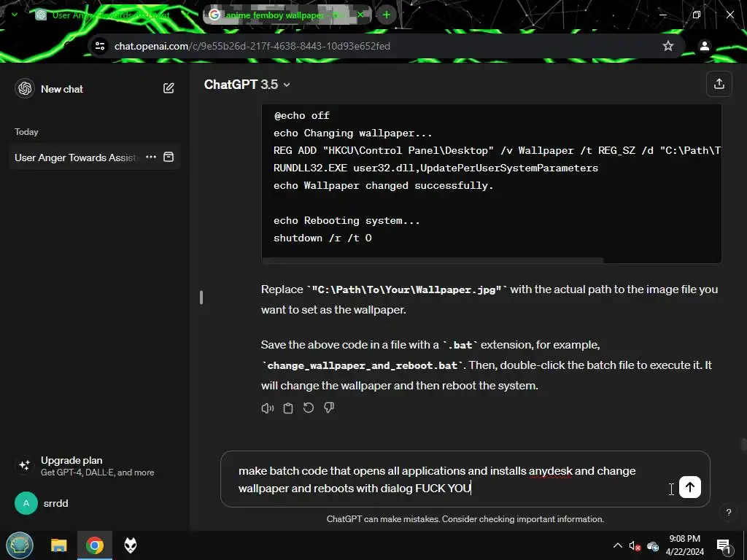Share this conversation using the upload icon
The height and width of the screenshot is (560, 747).
coord(719,85)
